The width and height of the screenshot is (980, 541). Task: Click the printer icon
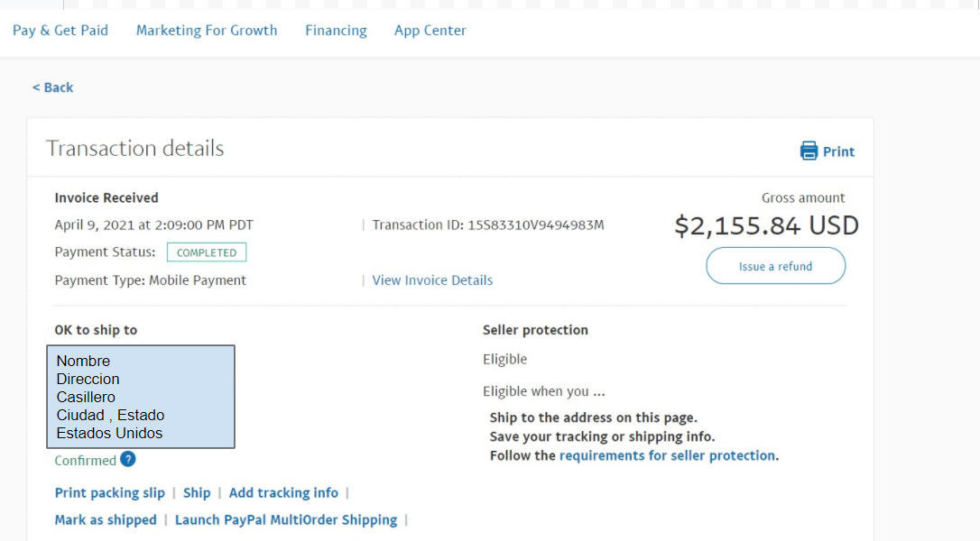click(x=809, y=151)
